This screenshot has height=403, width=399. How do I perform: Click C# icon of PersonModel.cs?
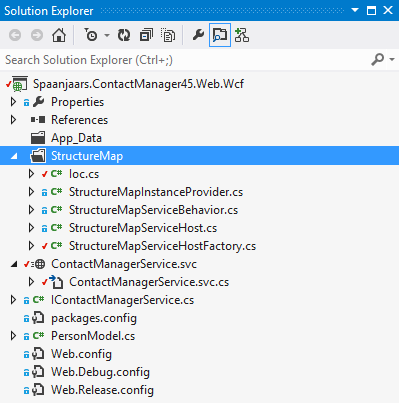pyautogui.click(x=38, y=336)
